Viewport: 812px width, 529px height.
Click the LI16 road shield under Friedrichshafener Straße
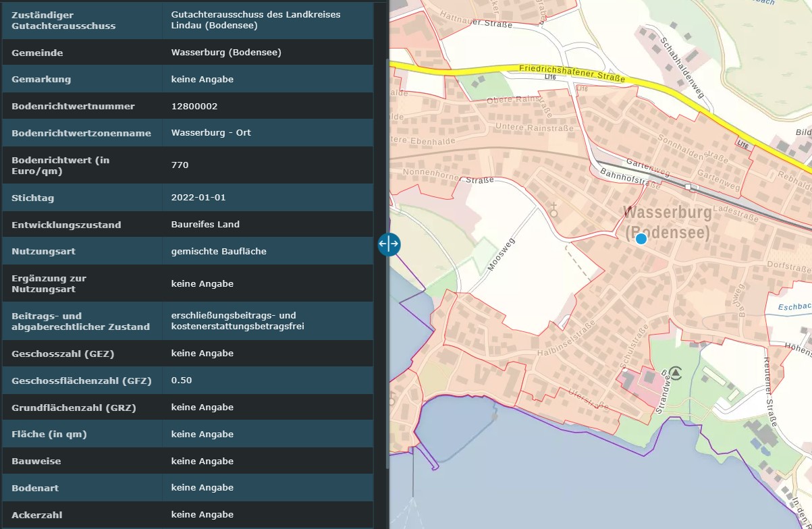point(551,78)
